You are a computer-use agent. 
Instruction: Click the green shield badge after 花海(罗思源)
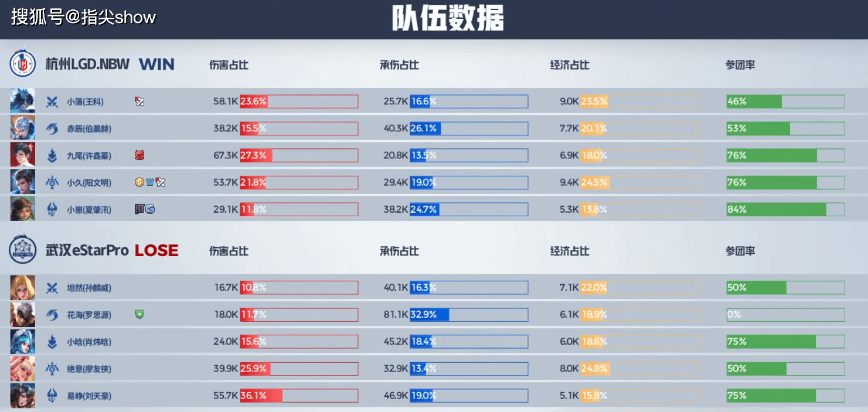point(139,315)
